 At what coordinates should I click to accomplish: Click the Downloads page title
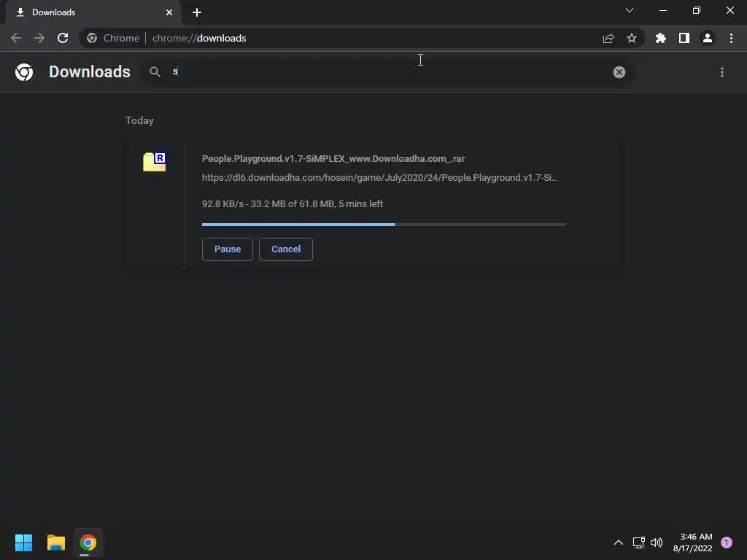[90, 71]
